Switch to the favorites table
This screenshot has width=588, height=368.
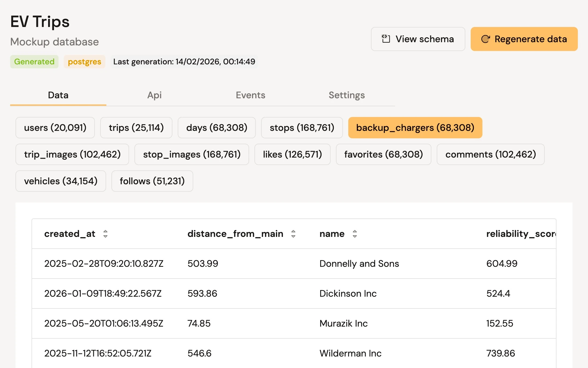383,154
